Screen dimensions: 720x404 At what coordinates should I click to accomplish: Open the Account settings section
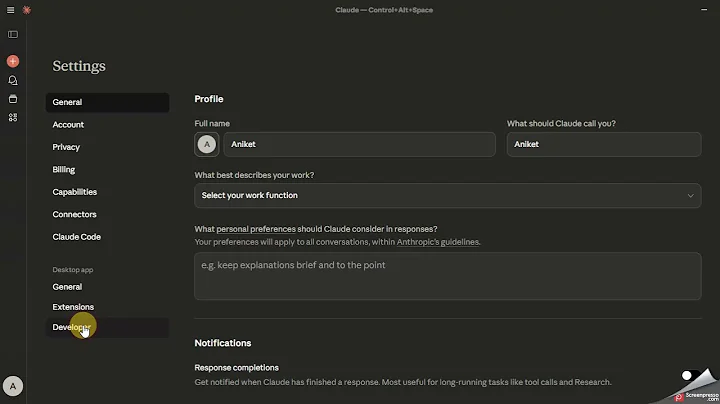pos(68,125)
